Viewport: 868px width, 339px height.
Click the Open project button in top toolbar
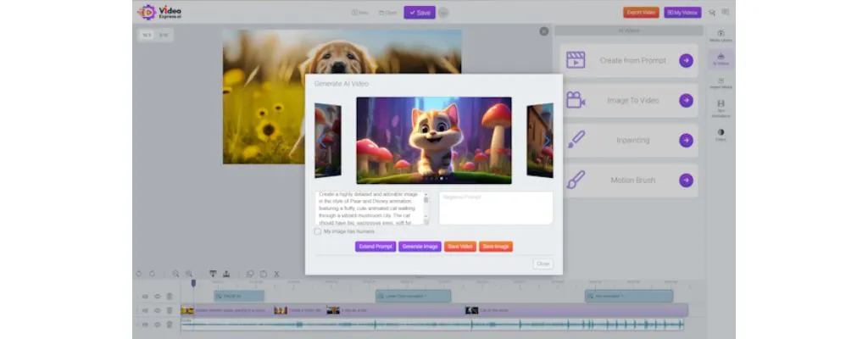(x=387, y=12)
